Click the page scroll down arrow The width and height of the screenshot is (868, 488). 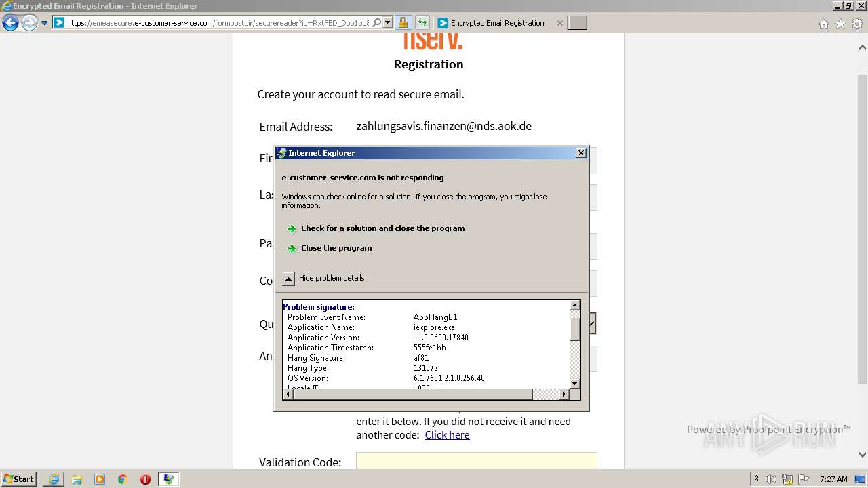tap(863, 455)
